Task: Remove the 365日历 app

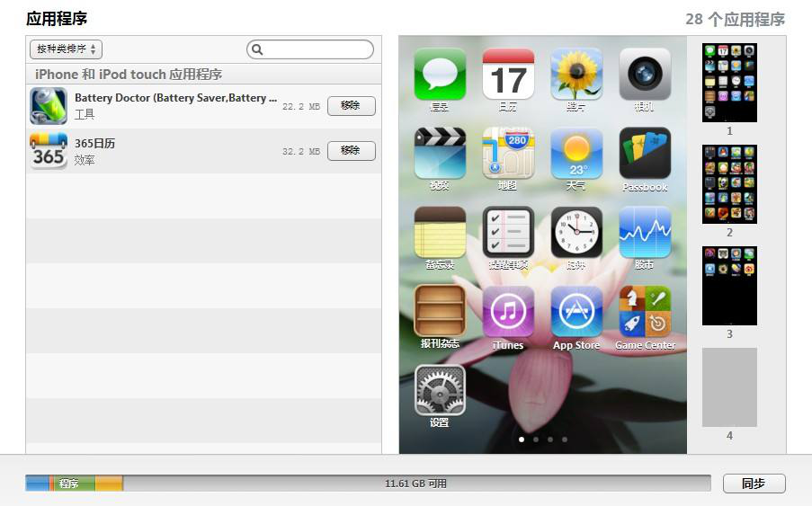Action: point(351,151)
